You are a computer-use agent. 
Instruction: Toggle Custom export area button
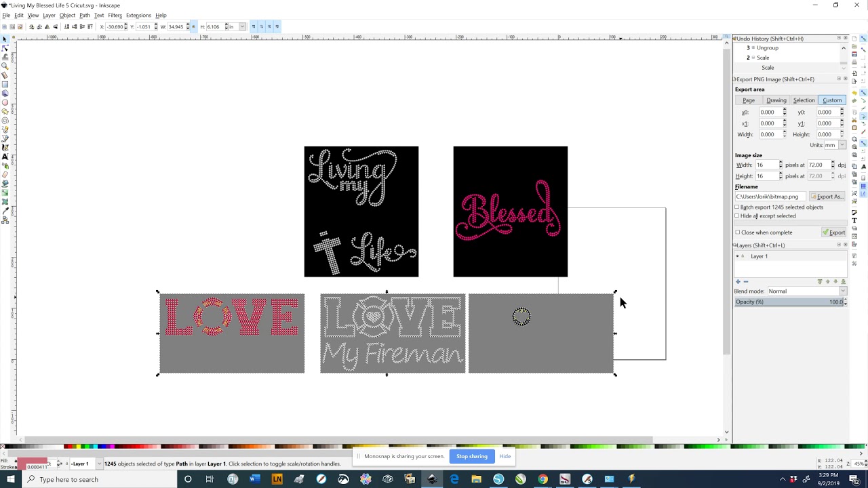pos(832,100)
